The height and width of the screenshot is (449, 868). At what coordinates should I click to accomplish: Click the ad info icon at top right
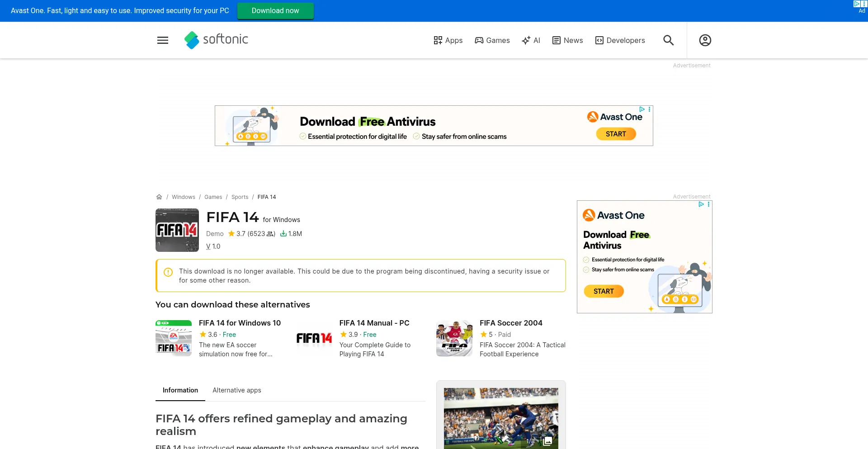pyautogui.click(x=857, y=4)
